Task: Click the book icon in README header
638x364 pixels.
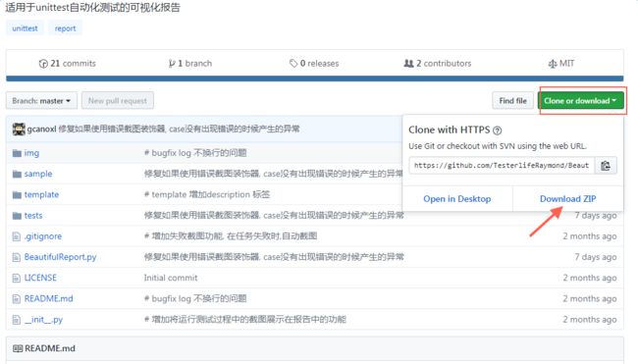Action: point(18,348)
